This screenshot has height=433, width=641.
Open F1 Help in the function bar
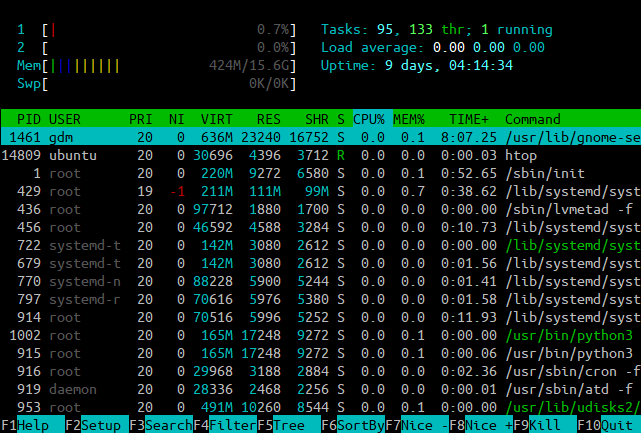32,425
